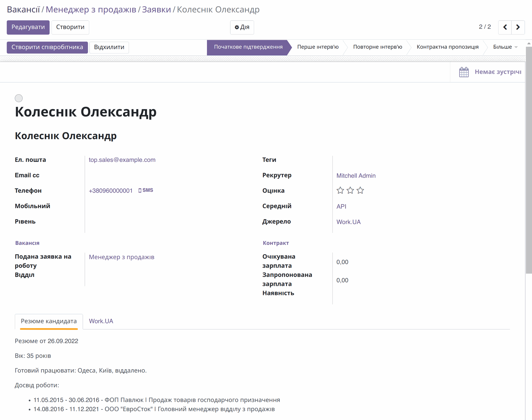Image resolution: width=532 pixels, height=420 pixels.
Task: Click the second priority star
Action: (x=350, y=190)
